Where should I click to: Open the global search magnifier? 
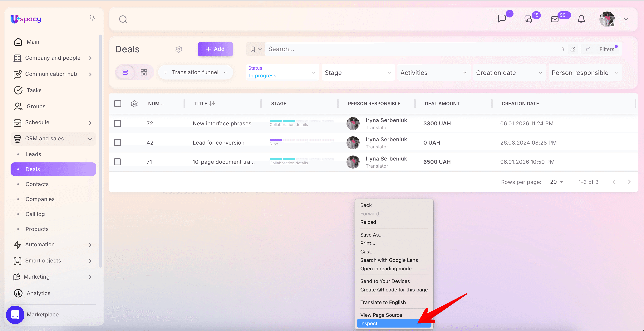pyautogui.click(x=123, y=19)
